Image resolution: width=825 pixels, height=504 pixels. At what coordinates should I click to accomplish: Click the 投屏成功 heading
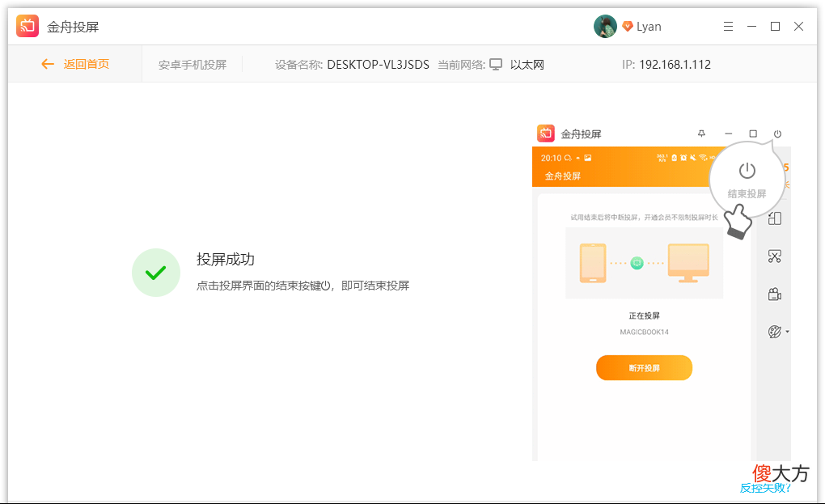point(226,260)
